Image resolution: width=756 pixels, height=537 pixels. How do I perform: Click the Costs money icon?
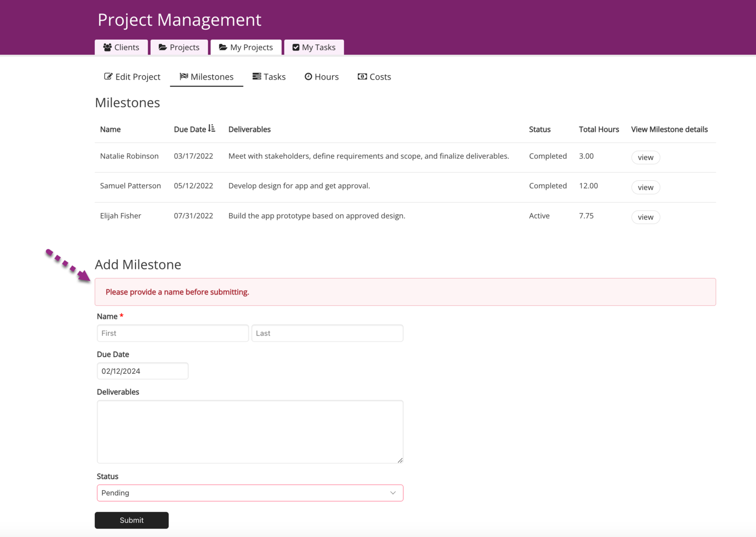362,77
